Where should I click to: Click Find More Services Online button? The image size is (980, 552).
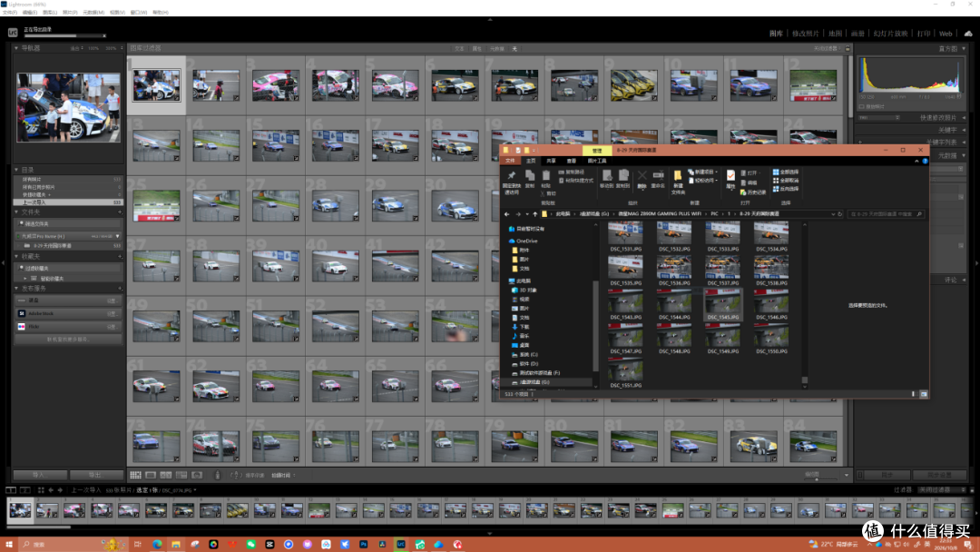(x=68, y=339)
